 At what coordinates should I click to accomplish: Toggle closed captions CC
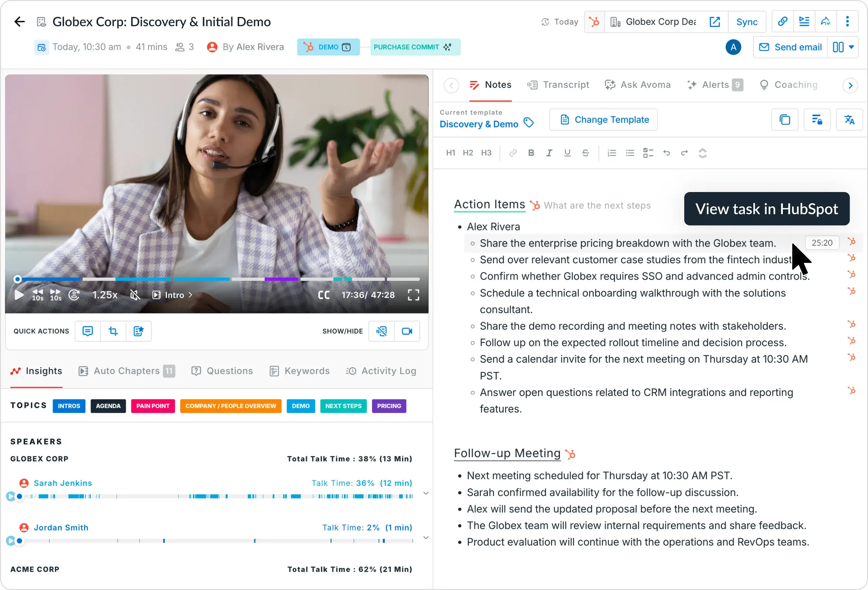point(324,295)
